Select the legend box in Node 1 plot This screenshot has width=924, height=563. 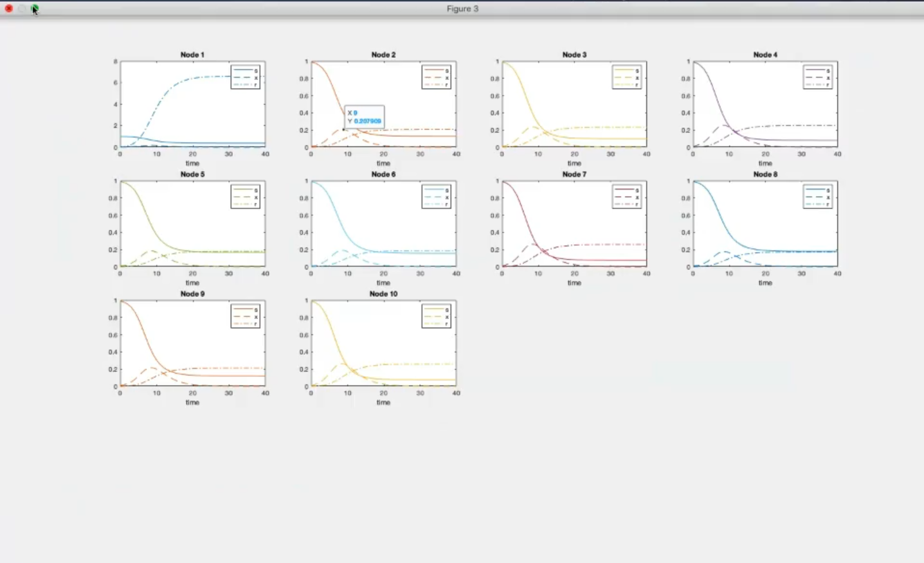[245, 77]
